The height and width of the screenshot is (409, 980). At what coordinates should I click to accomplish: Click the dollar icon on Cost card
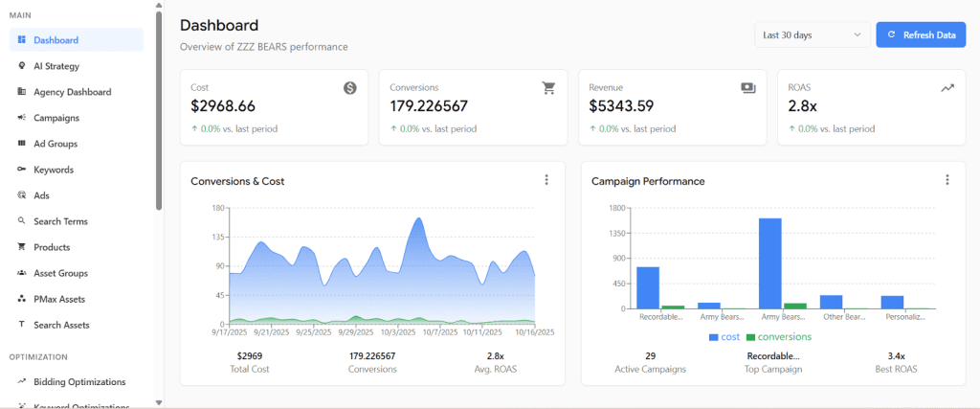350,88
